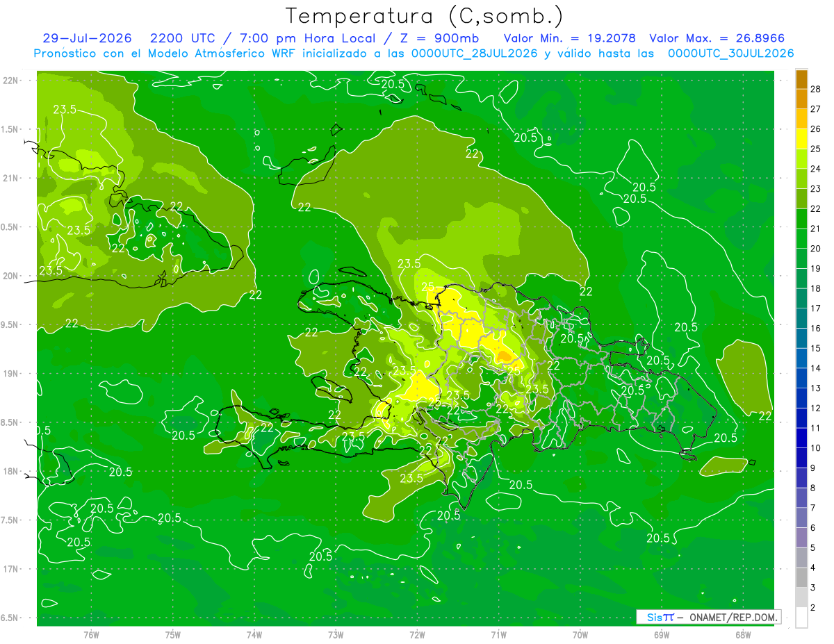
Task: Click the color scale value "5"
Action: coord(813,547)
